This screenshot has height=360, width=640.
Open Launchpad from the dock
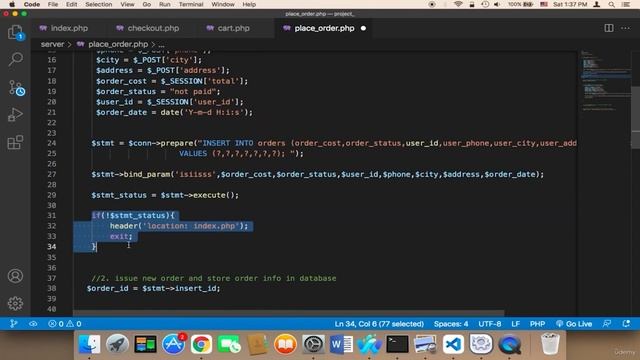117,344
